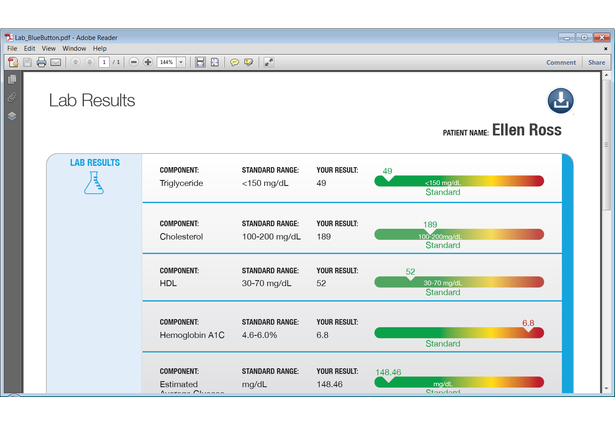The image size is (615, 424).
Task: Maximize the Adobe Reader window
Action: coord(584,37)
